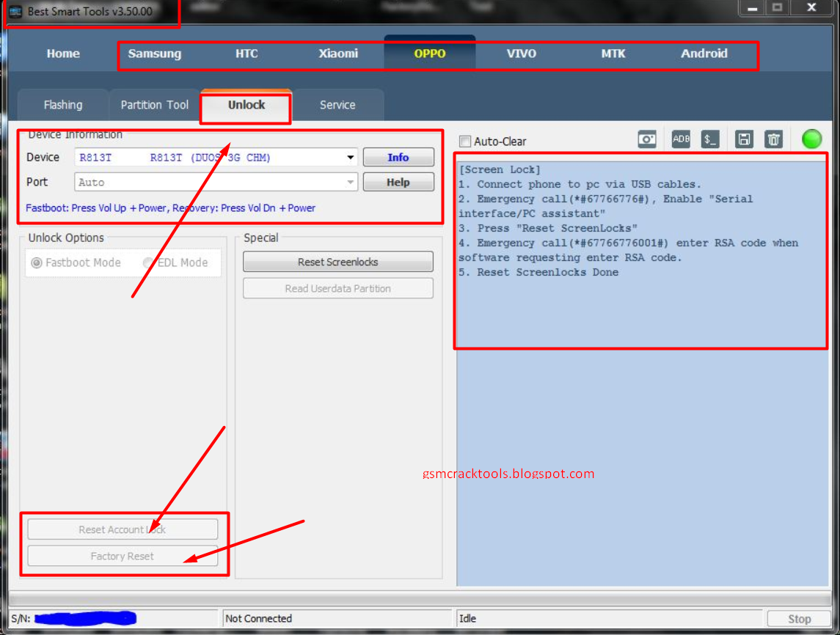The height and width of the screenshot is (635, 840).
Task: Open the Partition Tool sub-tab
Action: pyautogui.click(x=154, y=105)
